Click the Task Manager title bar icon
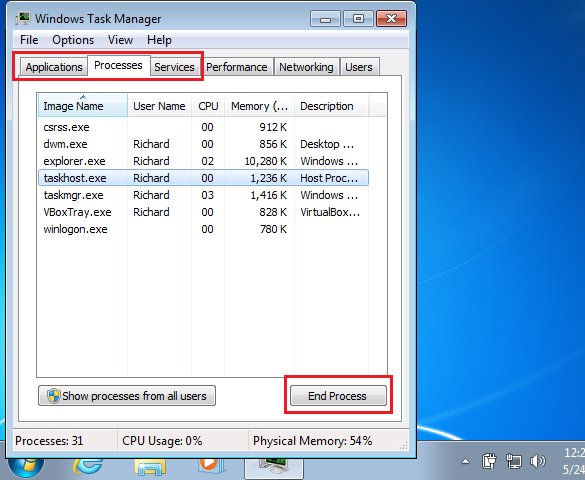 point(24,18)
